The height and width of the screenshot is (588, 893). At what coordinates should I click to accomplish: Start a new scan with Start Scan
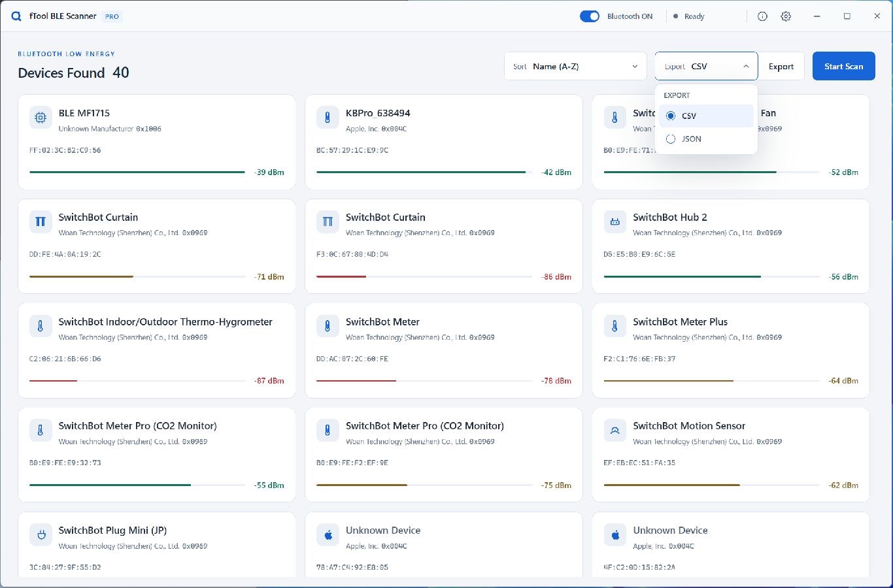(x=843, y=66)
